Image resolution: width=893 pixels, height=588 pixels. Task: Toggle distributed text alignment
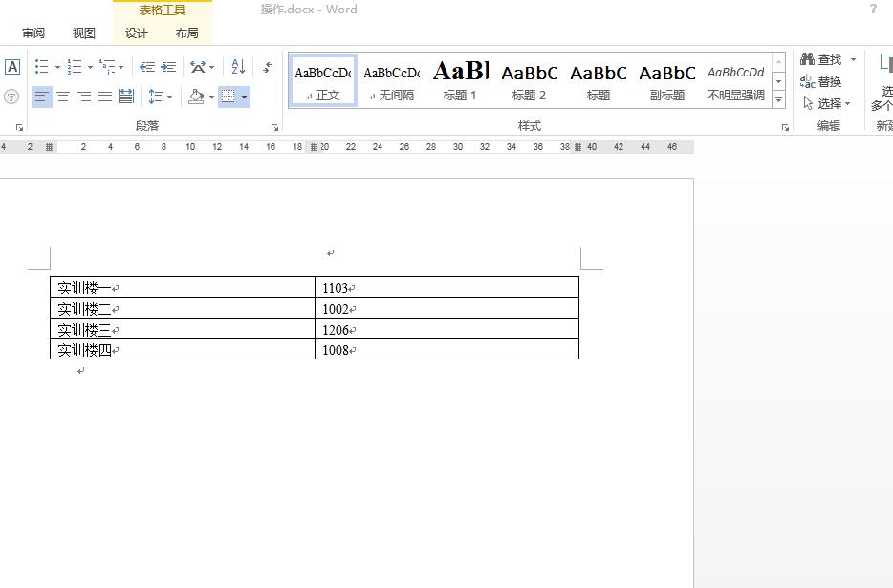tap(125, 96)
